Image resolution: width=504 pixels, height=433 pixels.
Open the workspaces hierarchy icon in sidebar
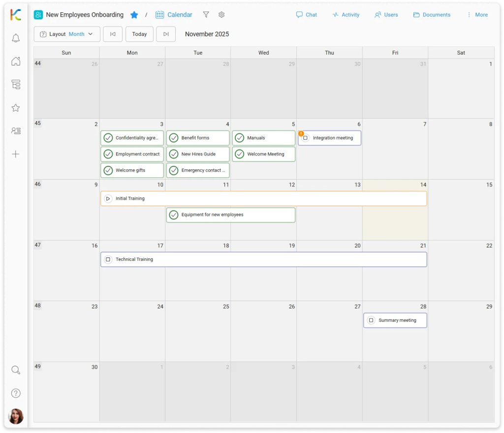(x=16, y=85)
